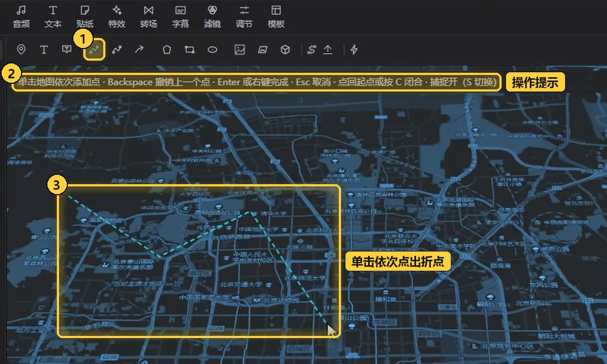Screen dimensions: 607x364
Task: Open the 文本 (Text) tab
Action: coord(53,17)
